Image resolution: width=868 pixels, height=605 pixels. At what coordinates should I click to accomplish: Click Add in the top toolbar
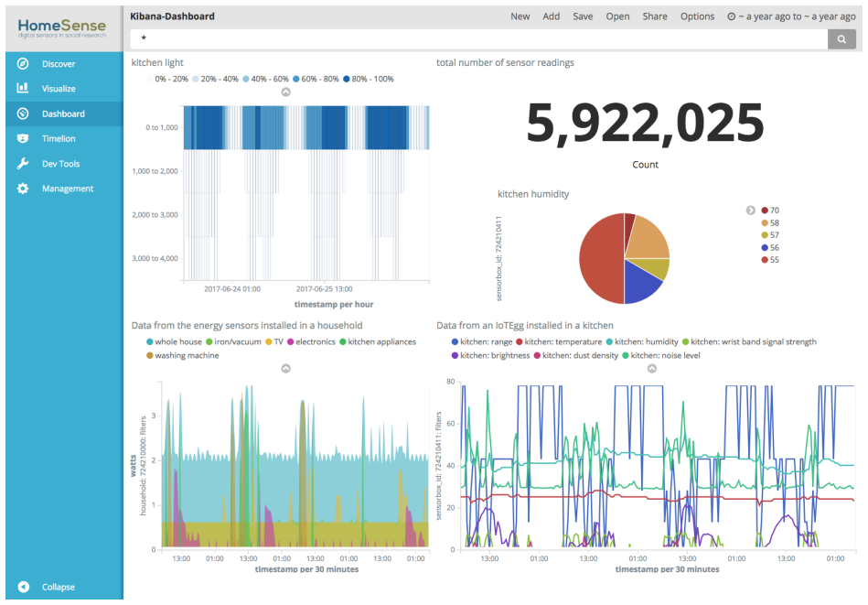point(551,16)
